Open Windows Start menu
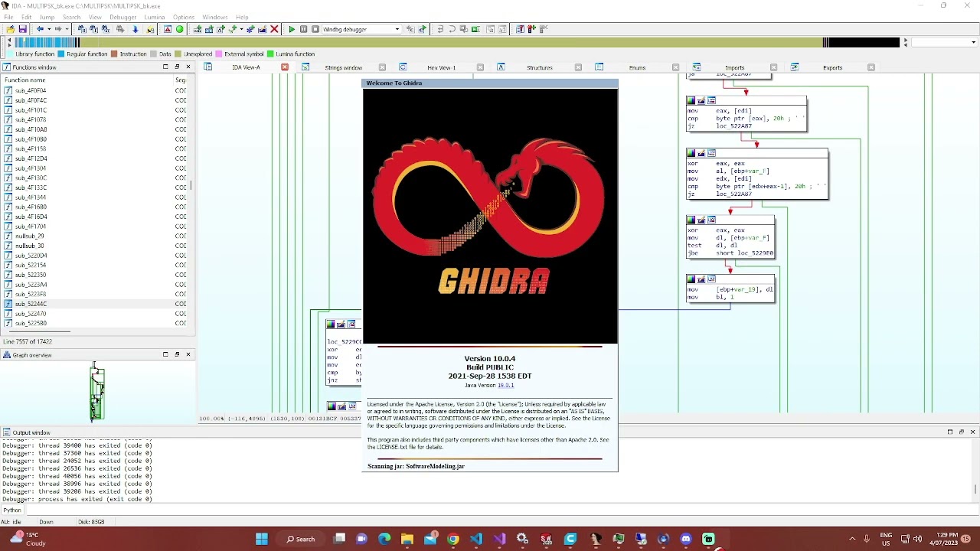The width and height of the screenshot is (980, 551). point(262,539)
